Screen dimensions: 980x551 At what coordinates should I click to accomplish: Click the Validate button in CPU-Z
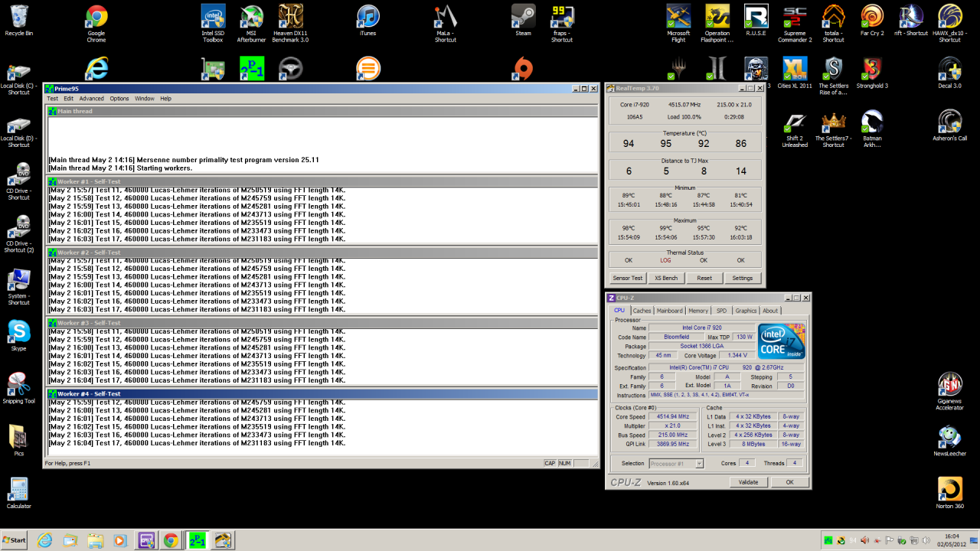748,482
